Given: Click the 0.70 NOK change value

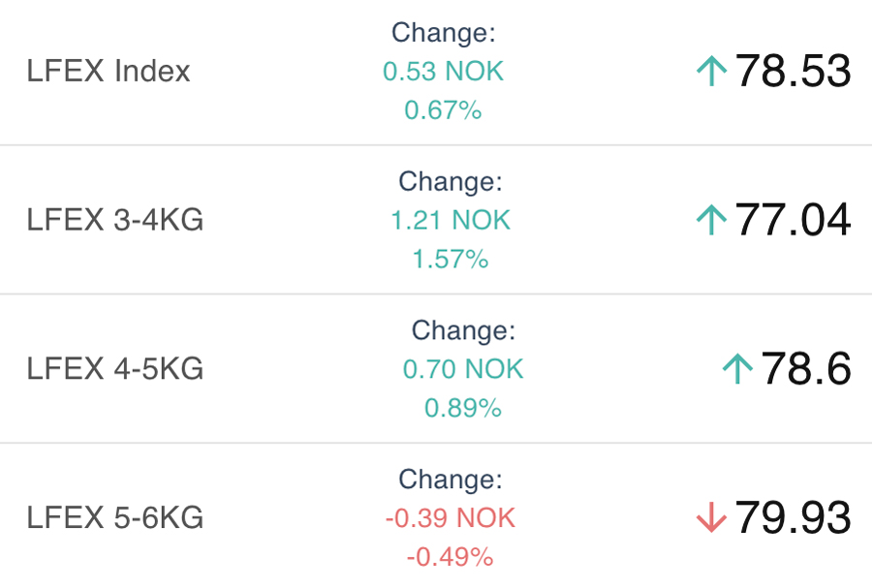Looking at the screenshot, I should point(463,369).
